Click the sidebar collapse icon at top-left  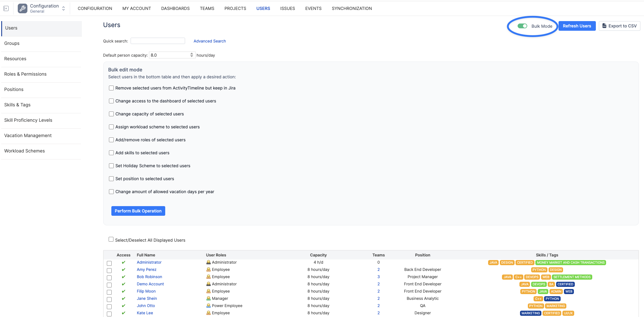point(6,8)
